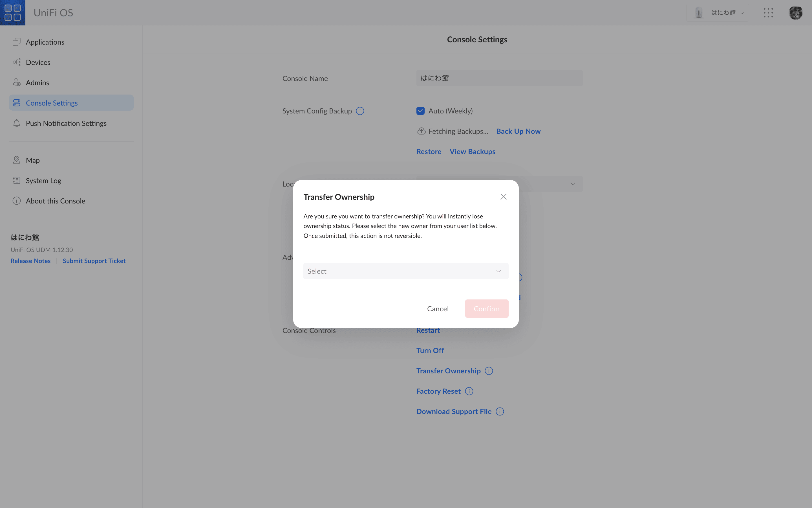Click Download Support File link
Screen dimensions: 812x508
(x=454, y=411)
